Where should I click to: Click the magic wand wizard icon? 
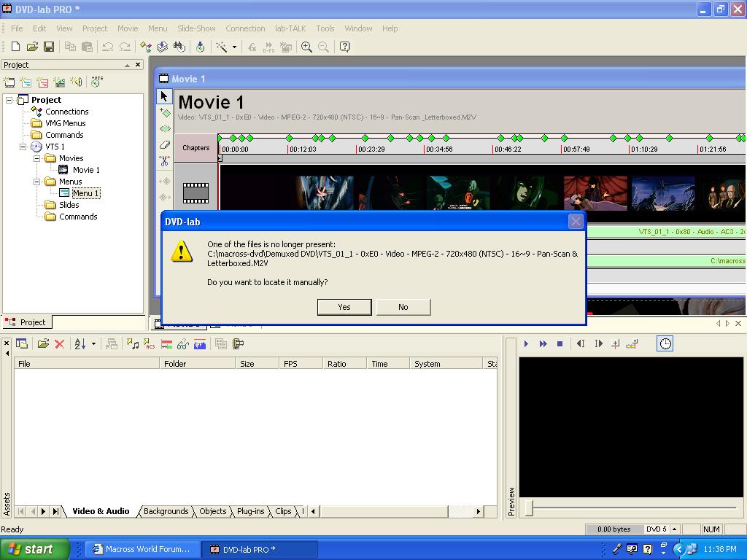pyautogui.click(x=222, y=47)
